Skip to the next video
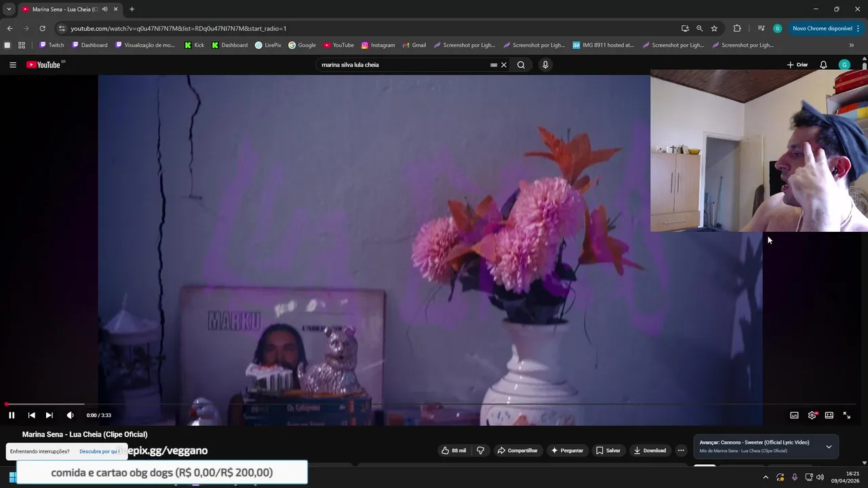 (x=49, y=415)
